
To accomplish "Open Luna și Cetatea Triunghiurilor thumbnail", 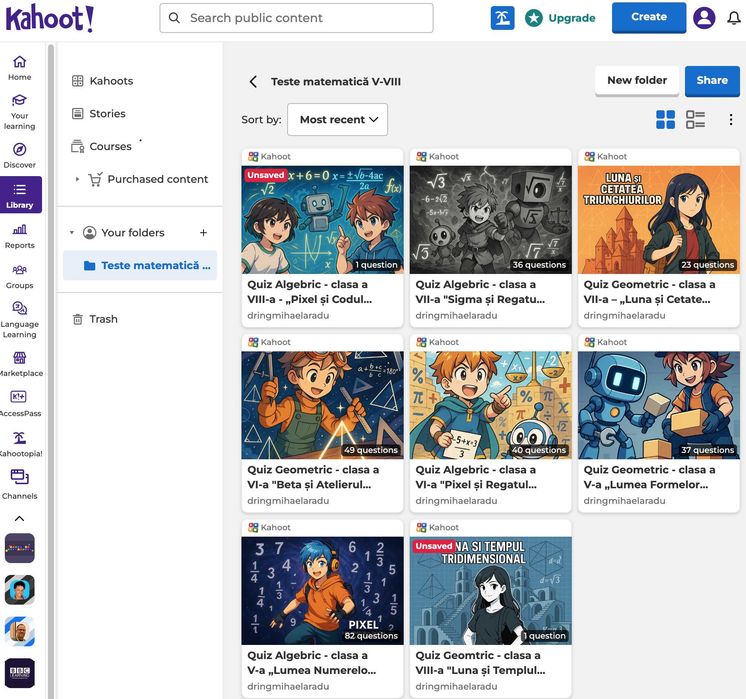I will pyautogui.click(x=658, y=220).
